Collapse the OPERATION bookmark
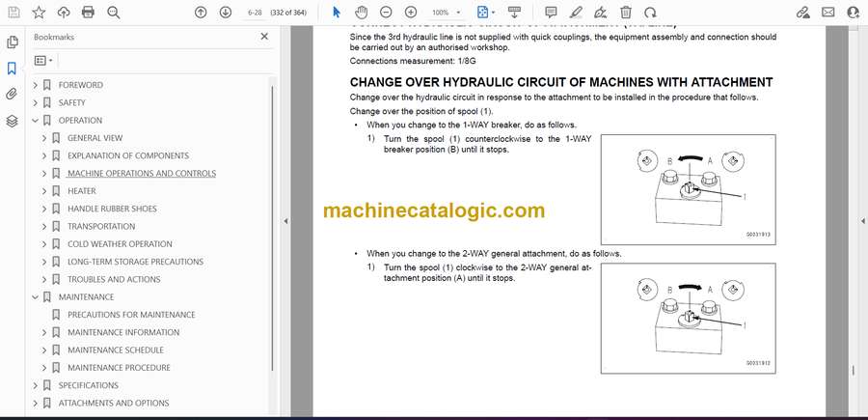868x420 pixels. point(36,121)
